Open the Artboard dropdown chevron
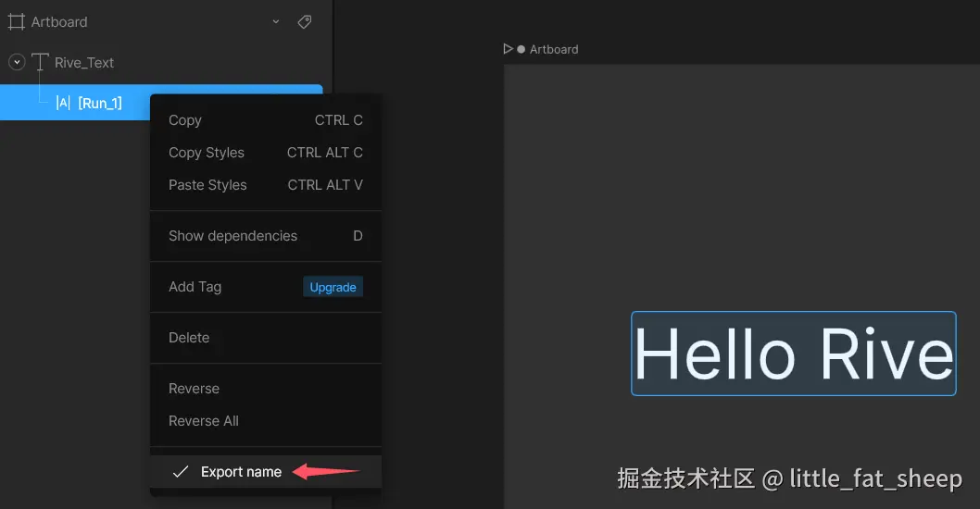This screenshot has width=980, height=509. [276, 22]
